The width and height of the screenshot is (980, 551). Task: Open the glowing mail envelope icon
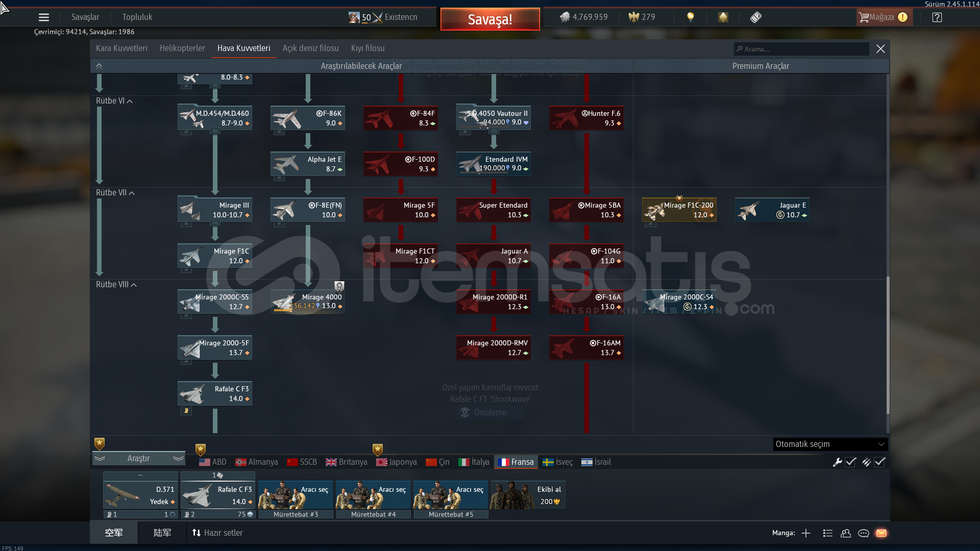pos(881,533)
